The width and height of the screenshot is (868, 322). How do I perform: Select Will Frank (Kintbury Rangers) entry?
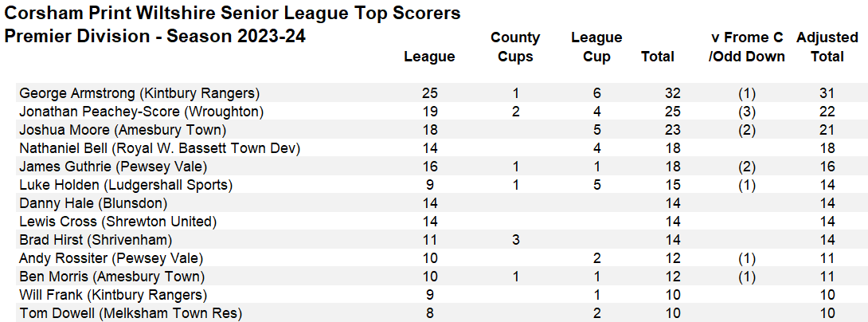110,295
